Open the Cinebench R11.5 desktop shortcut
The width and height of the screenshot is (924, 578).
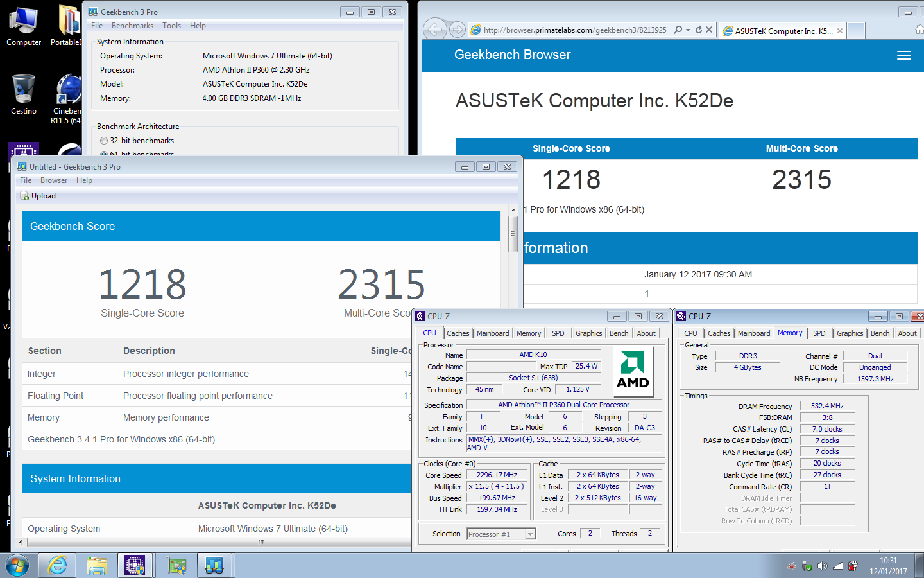pyautogui.click(x=67, y=98)
